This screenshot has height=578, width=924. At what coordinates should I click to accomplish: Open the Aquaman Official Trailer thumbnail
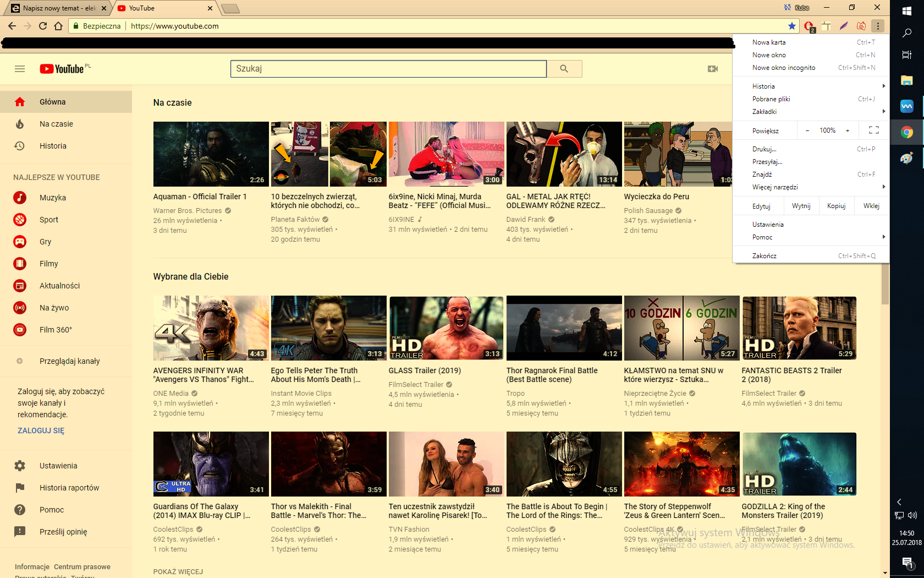[211, 154]
